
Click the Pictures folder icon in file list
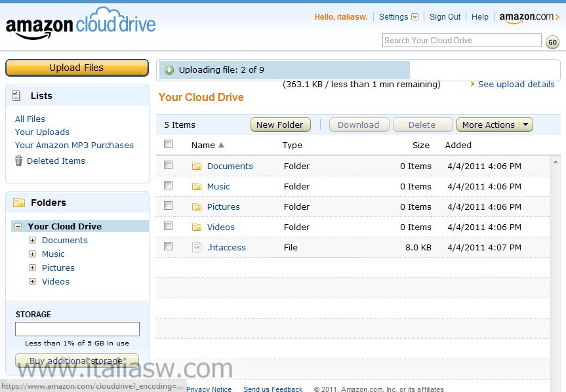[197, 206]
